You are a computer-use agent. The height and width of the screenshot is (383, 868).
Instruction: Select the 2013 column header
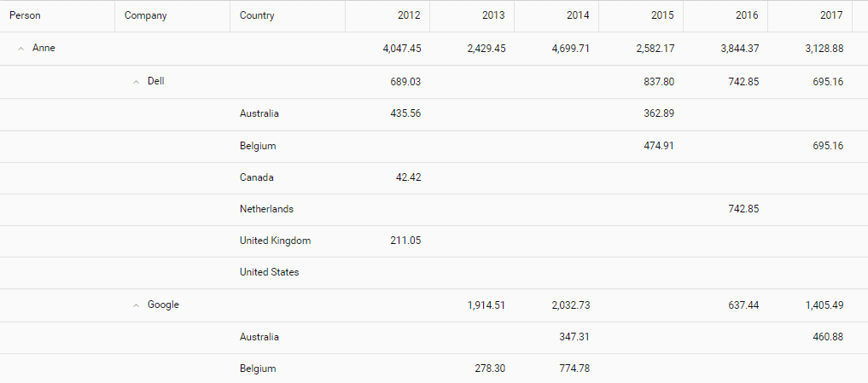tap(472, 16)
